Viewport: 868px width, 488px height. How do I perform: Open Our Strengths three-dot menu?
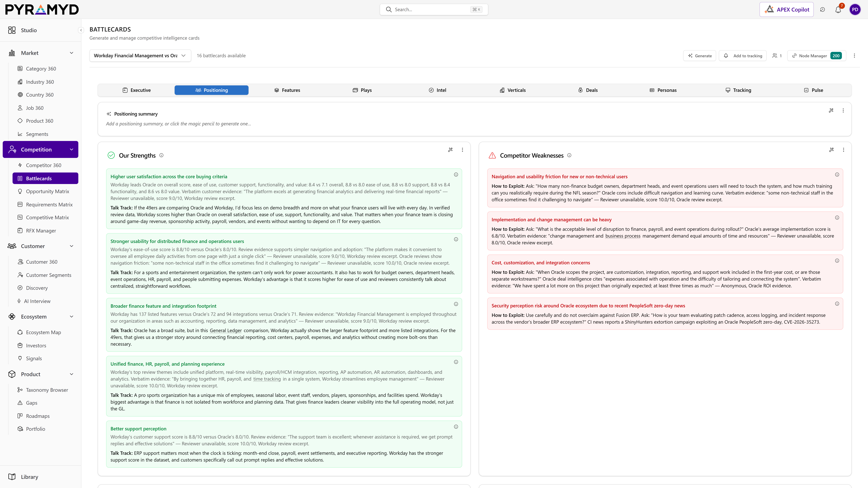click(462, 150)
